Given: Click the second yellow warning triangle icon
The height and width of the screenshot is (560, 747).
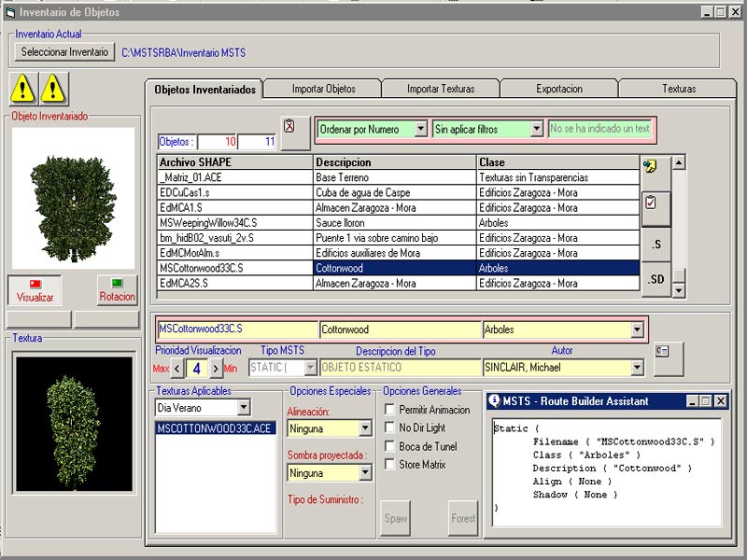Looking at the screenshot, I should pos(54,88).
